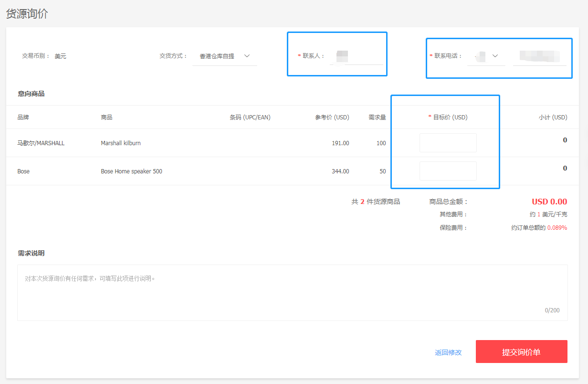Click the 条码 (UPC/EAN) column header
Viewport: 588px width, 384px height.
250,117
